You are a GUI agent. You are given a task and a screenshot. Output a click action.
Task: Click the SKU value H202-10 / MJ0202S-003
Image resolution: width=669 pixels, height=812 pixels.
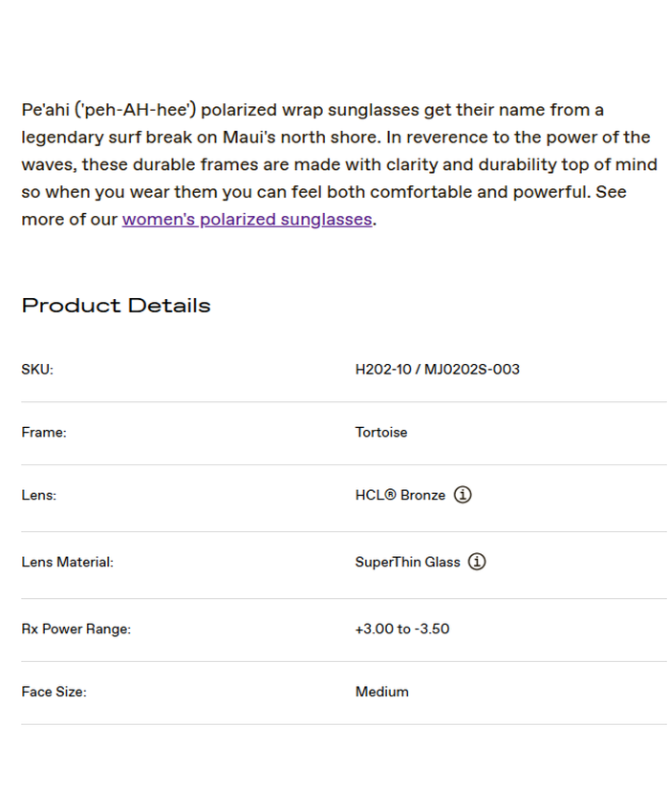pyautogui.click(x=437, y=369)
